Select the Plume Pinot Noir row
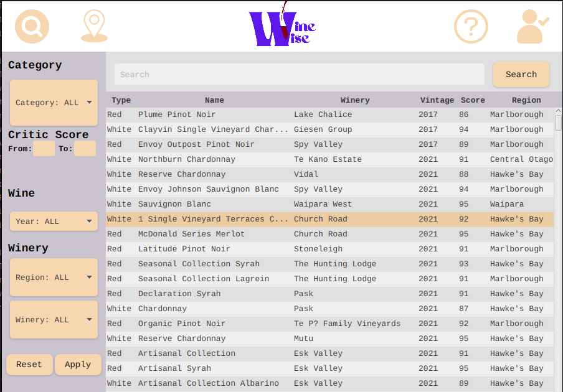The image size is (563, 392). tap(329, 114)
